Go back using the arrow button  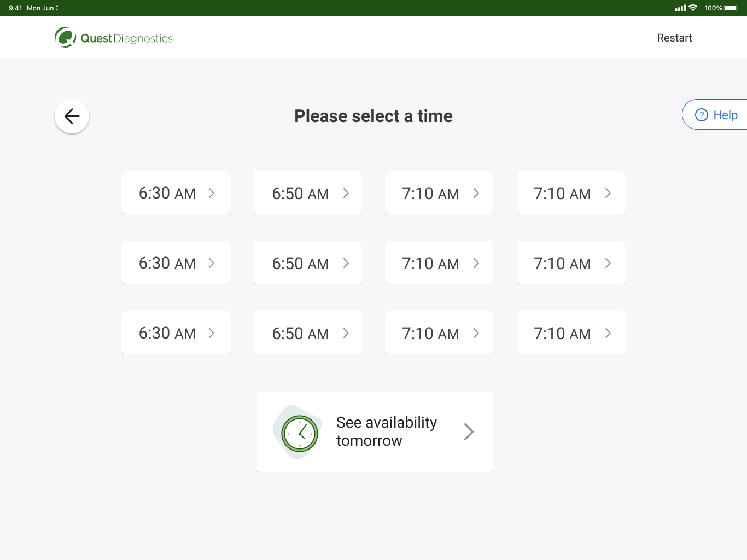[72, 116]
